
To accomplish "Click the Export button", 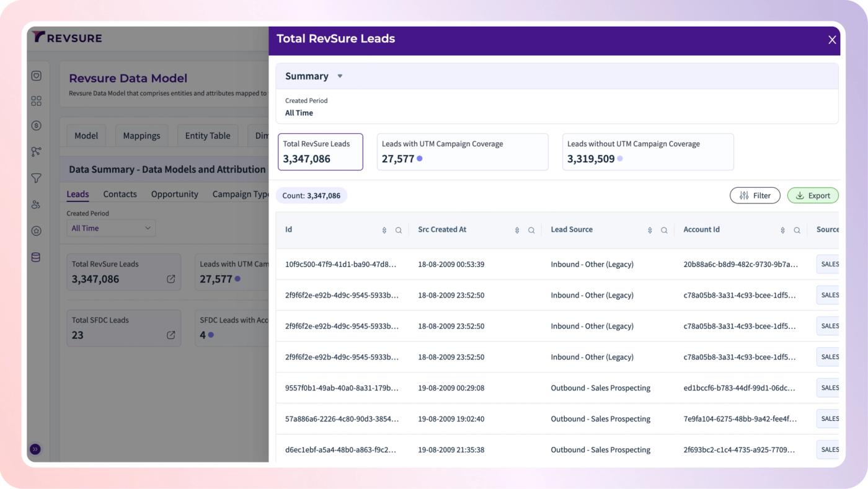I will click(813, 195).
